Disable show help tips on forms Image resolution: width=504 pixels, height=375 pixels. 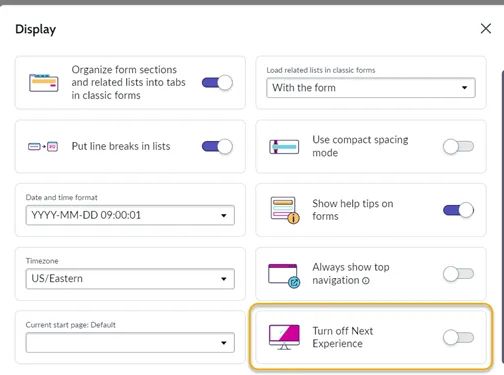[x=458, y=210]
